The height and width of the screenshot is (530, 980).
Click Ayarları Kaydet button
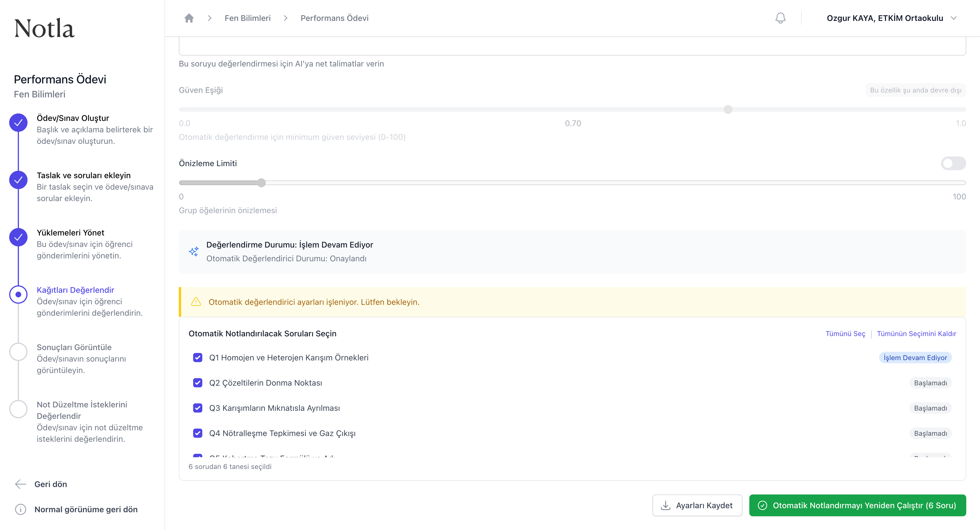pos(697,505)
